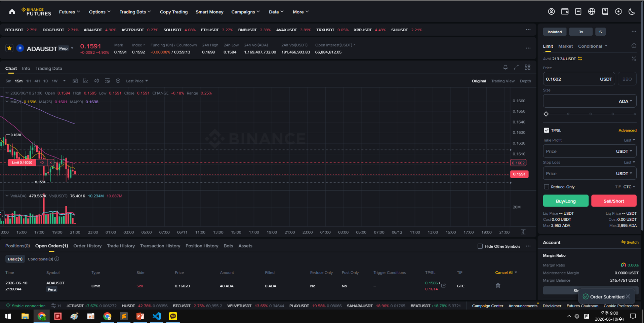The height and width of the screenshot is (323, 644).
Task: Go to the Binance home icon
Action: [12, 12]
